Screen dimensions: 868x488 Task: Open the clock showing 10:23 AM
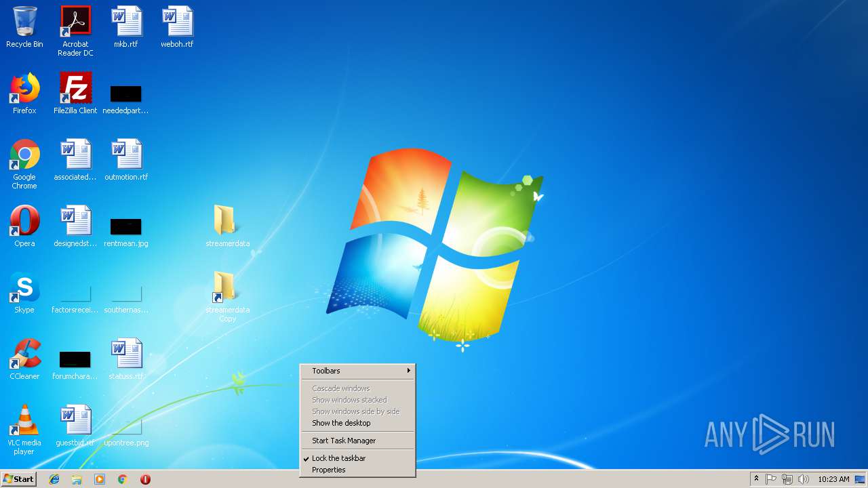(x=833, y=479)
